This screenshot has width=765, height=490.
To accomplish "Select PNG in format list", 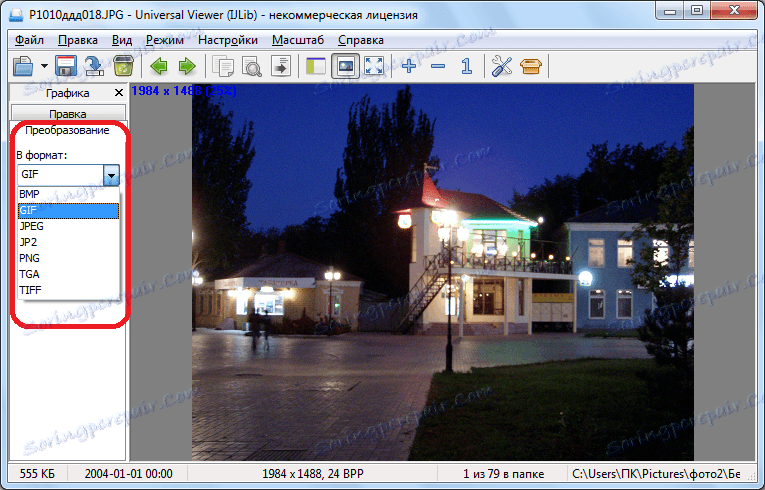I will pos(68,258).
